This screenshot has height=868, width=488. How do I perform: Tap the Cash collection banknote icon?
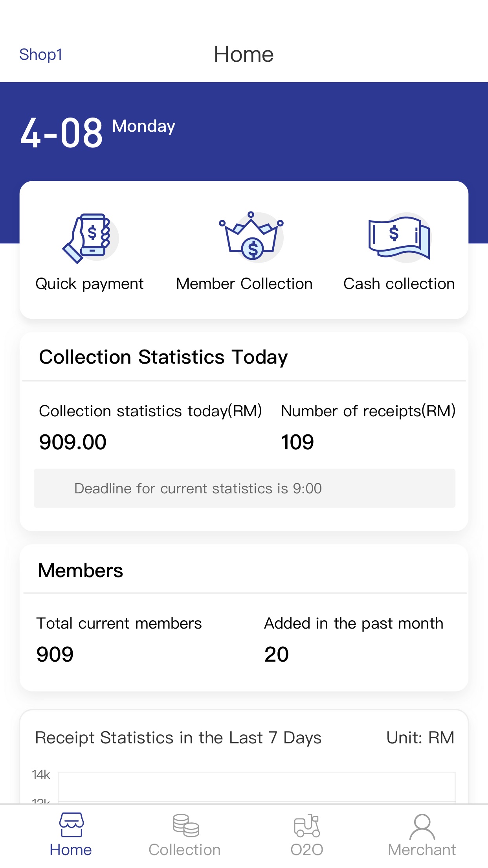point(400,237)
